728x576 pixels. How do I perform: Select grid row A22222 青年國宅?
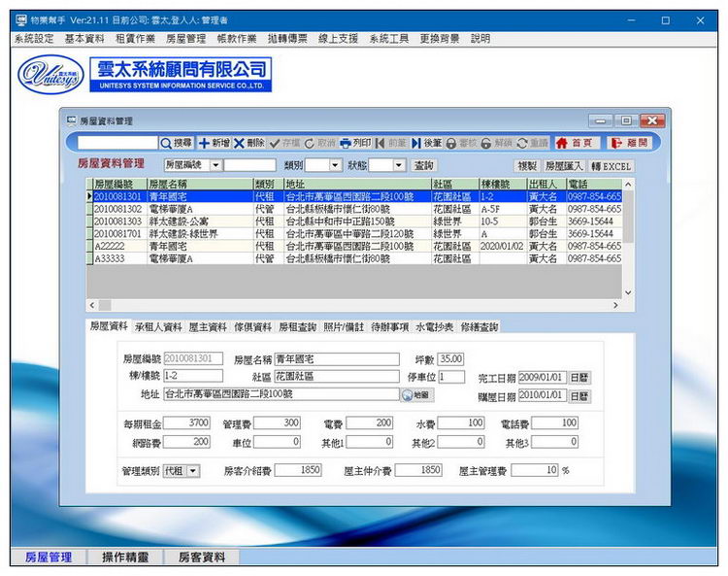(356, 246)
